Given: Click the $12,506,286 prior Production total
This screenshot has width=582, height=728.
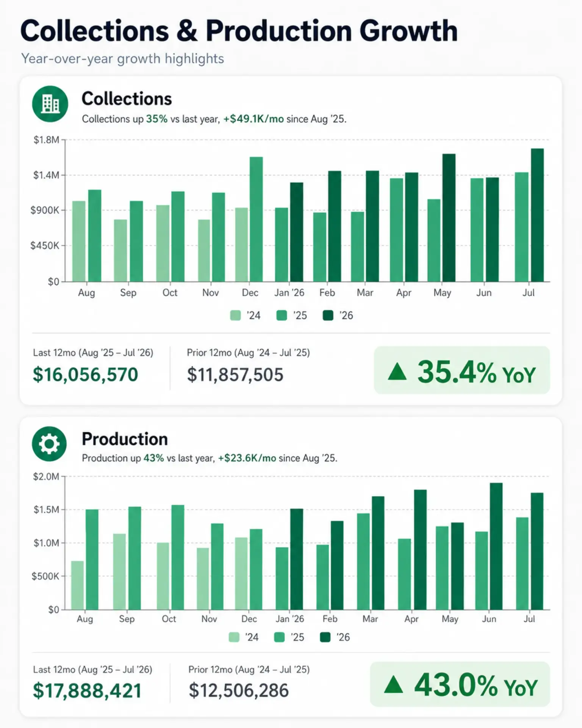Looking at the screenshot, I should point(239,690).
